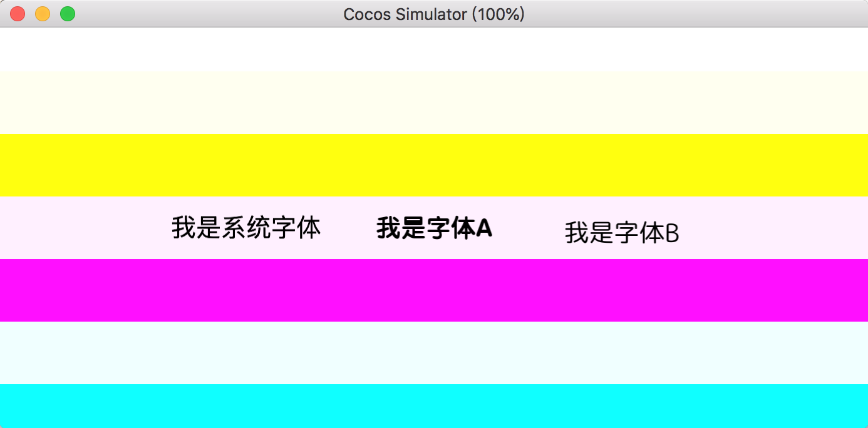Click pink gap between 我是字体A and 我是字体B

coord(529,229)
